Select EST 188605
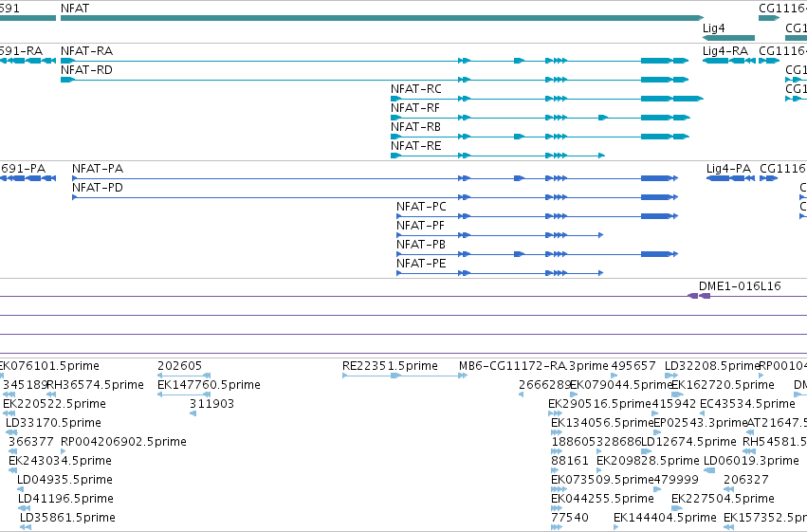Image resolution: width=807 pixels, height=532 pixels. pos(574,442)
